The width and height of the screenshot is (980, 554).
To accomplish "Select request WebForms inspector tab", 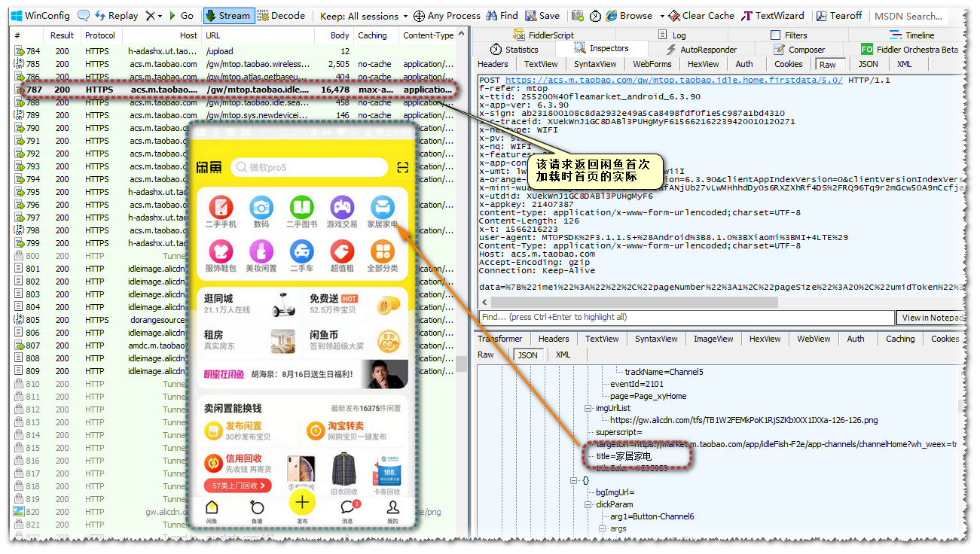I will point(652,64).
